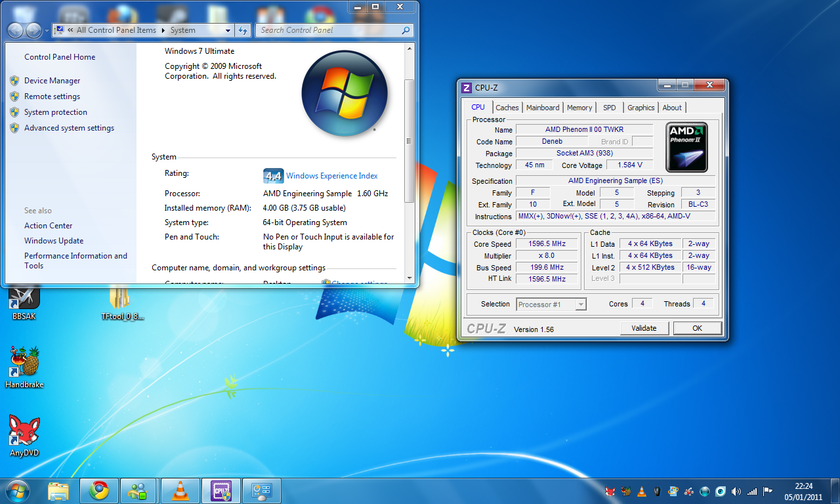Open the TFtool_0_8 desktop folder
Viewport: 840px width, 504px height.
(122, 302)
